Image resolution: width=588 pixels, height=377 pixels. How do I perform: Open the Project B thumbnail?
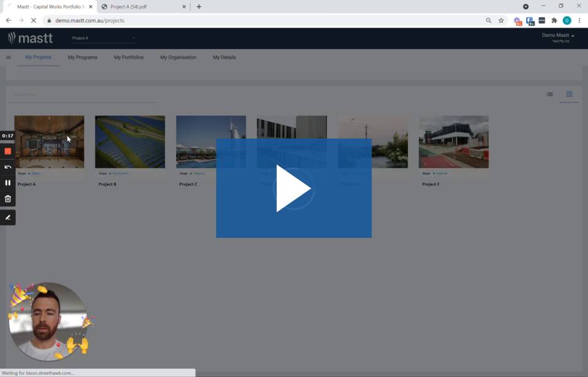click(130, 142)
